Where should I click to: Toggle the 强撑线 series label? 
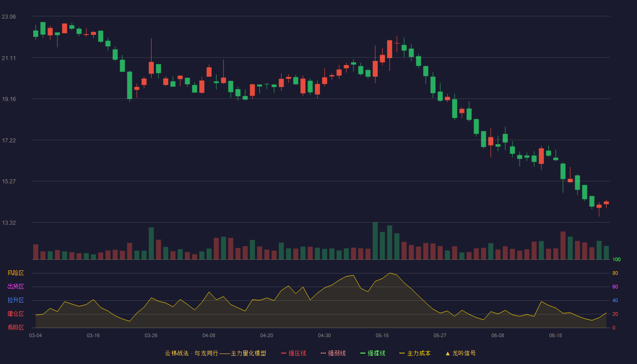[x=376, y=353]
